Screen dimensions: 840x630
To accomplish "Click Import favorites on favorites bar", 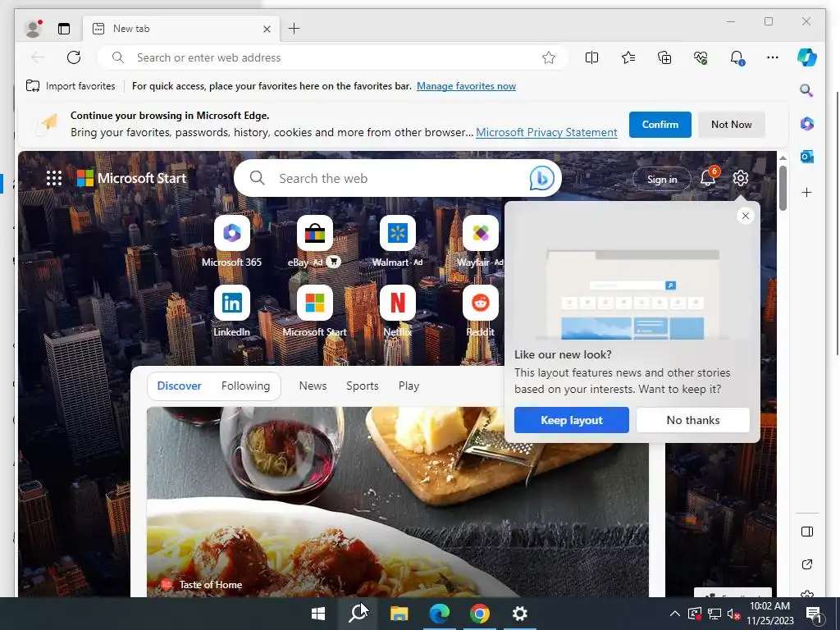I will pos(71,86).
